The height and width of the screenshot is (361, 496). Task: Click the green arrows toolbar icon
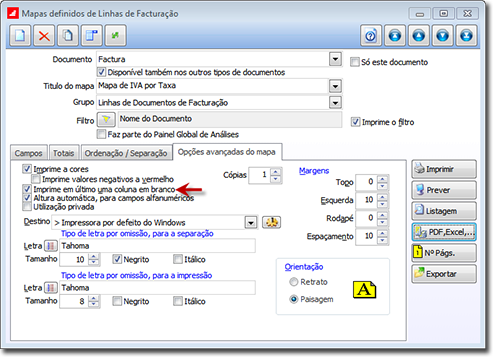(x=116, y=35)
